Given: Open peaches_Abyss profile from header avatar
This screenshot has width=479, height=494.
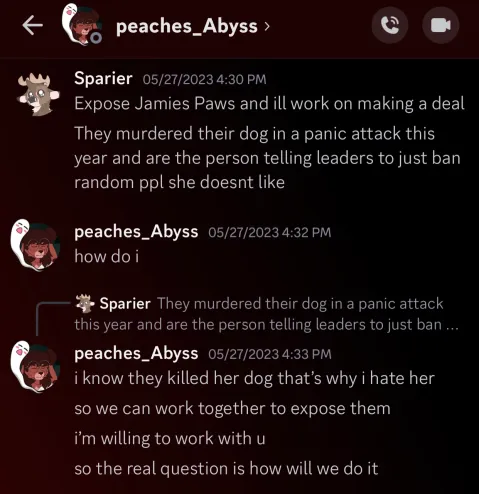Looking at the screenshot, I should (82, 25).
